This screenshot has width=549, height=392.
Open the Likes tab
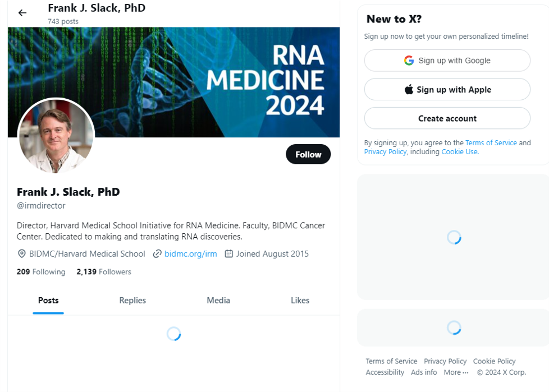pos(300,301)
